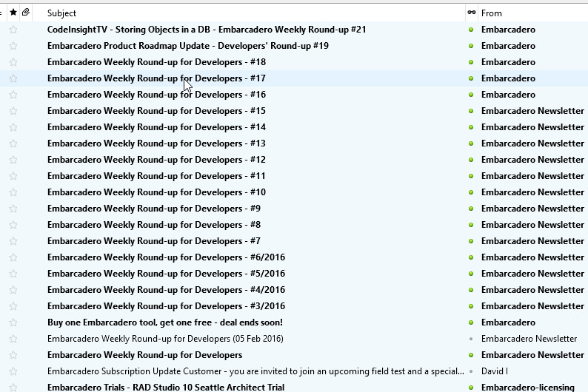Star the CodeInsightTV Round-up #21 message

tap(13, 30)
